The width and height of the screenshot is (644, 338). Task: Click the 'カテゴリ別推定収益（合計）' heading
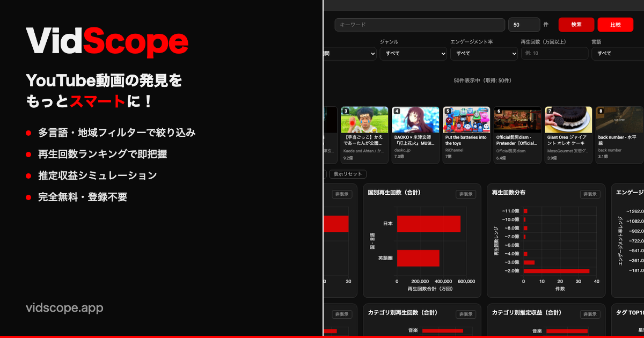tap(526, 312)
